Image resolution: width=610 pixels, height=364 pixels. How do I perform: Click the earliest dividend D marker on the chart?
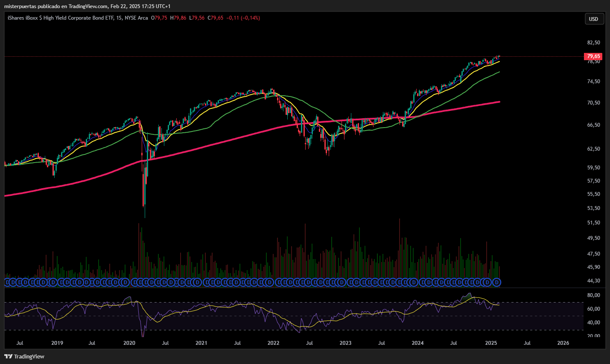(7, 282)
